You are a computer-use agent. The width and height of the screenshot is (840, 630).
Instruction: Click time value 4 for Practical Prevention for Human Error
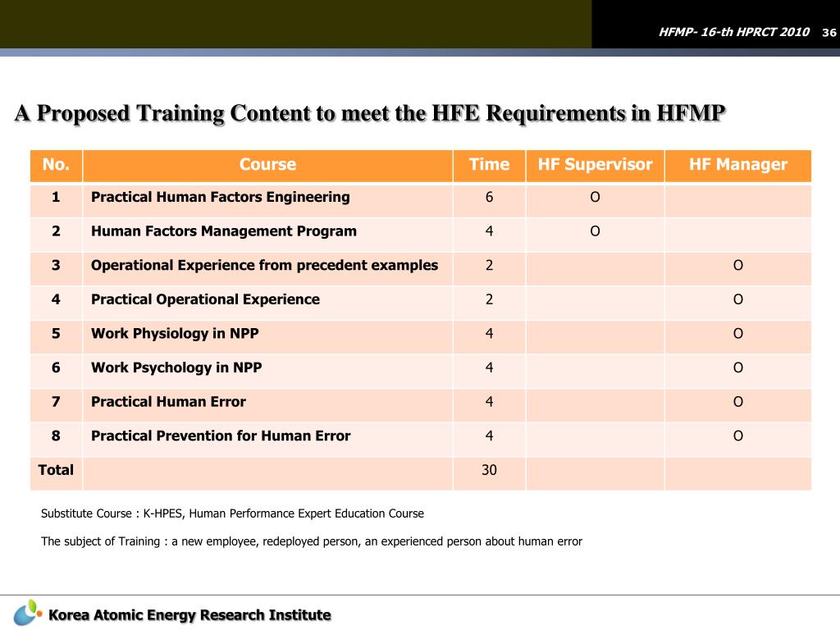coord(489,436)
